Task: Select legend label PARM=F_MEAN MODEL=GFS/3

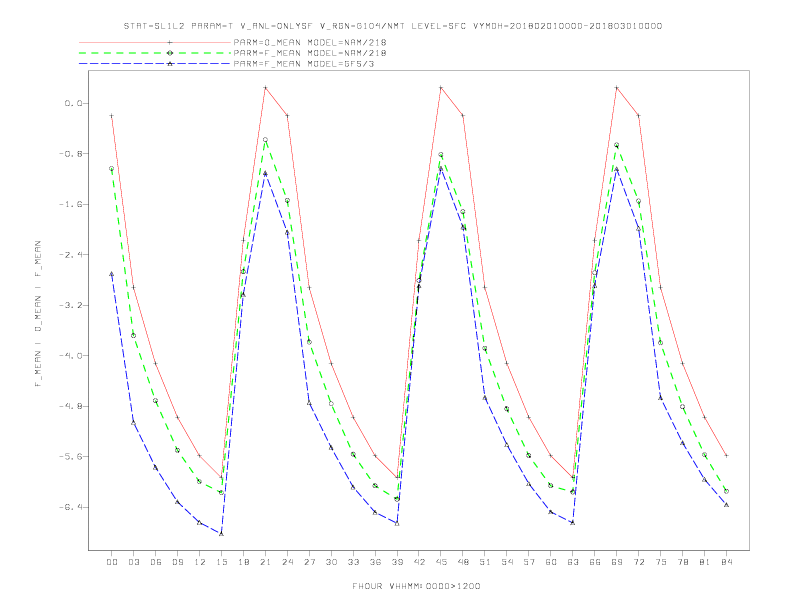Action: [x=304, y=64]
